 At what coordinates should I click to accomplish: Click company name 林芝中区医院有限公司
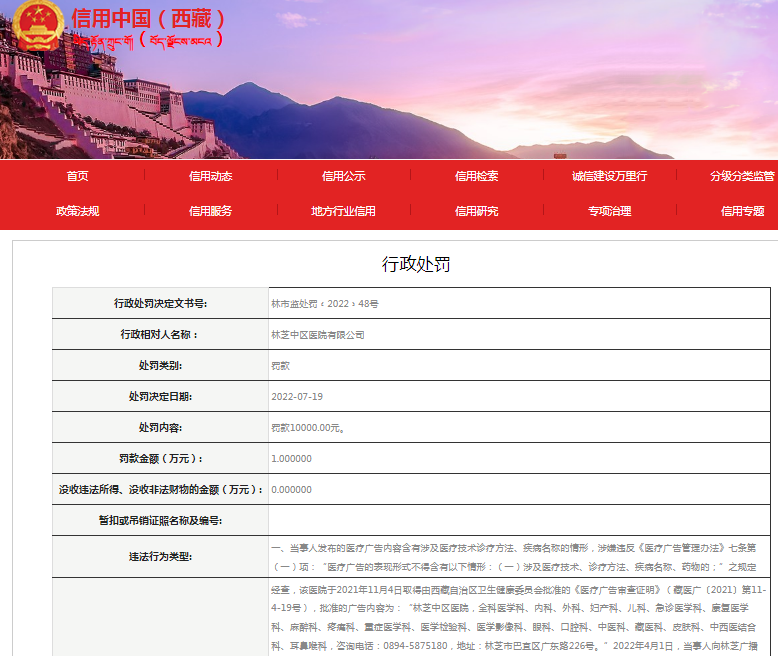[318, 335]
